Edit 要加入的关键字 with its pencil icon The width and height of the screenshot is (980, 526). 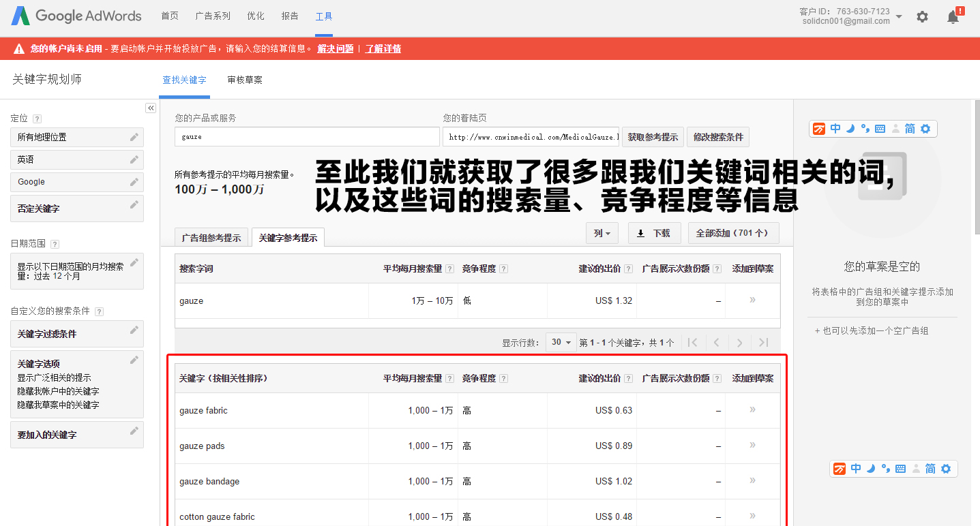coord(134,431)
